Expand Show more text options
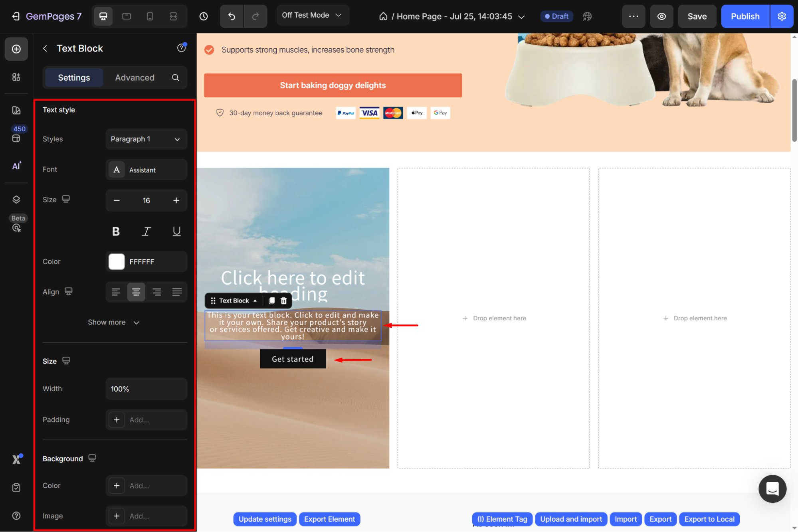 click(114, 322)
